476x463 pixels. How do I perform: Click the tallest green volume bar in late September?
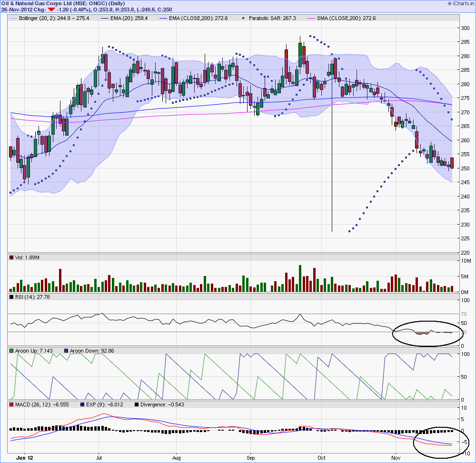pyautogui.click(x=300, y=278)
